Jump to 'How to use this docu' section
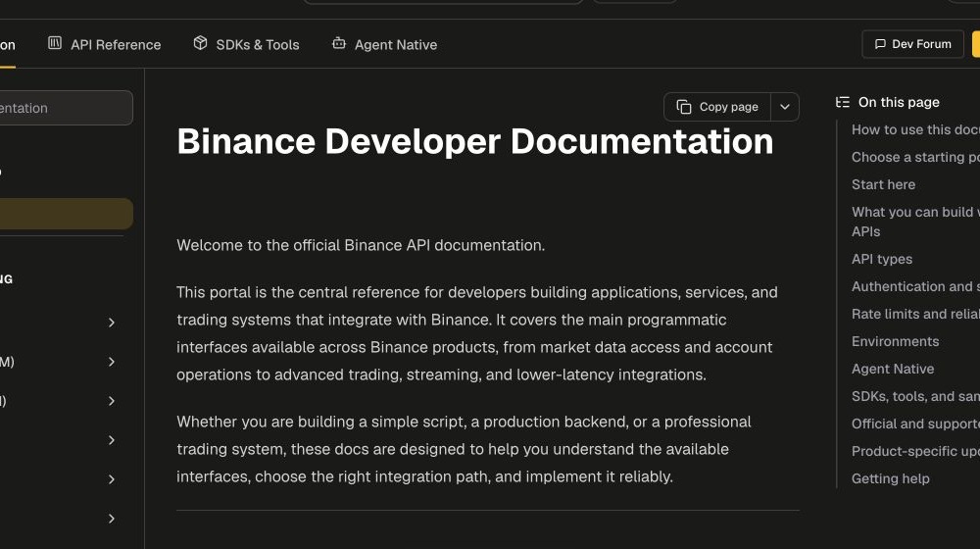 pos(915,129)
